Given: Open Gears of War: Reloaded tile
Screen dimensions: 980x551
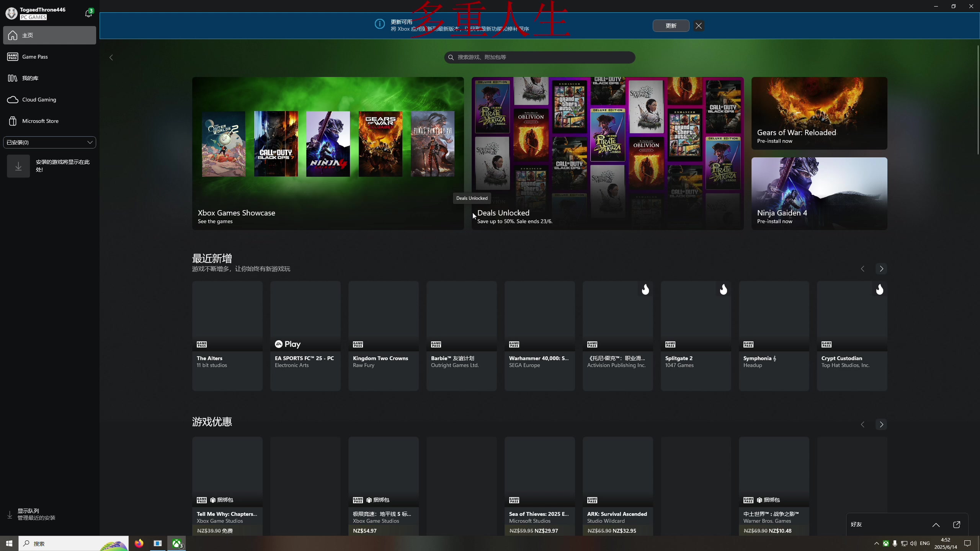Looking at the screenshot, I should [819, 113].
